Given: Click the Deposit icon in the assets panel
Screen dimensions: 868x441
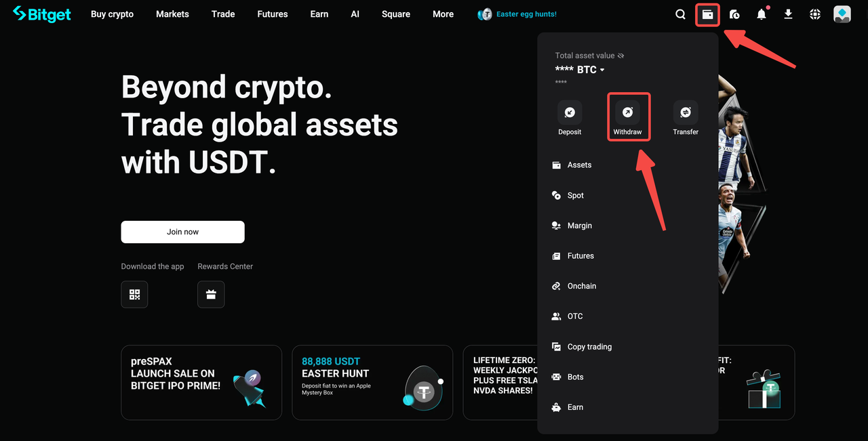Looking at the screenshot, I should click(x=569, y=111).
